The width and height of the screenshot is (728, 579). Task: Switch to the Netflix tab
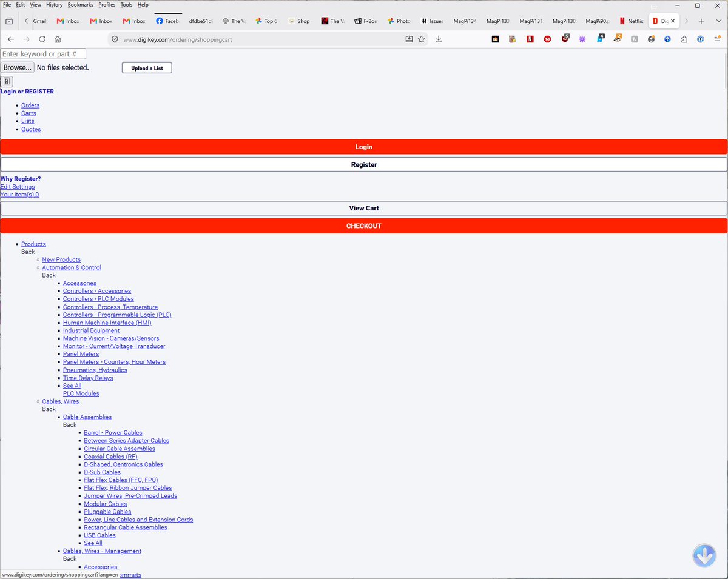631,21
